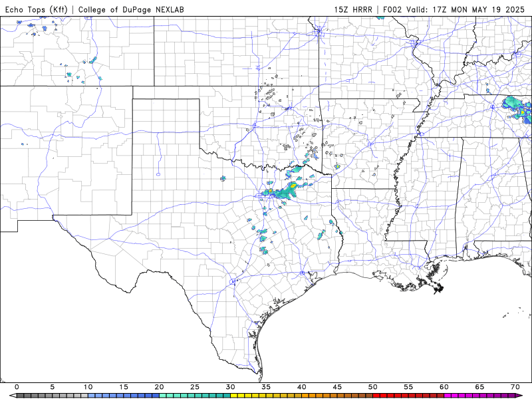
Task: Click the first teal swatch right of 20
Action: 162,396
